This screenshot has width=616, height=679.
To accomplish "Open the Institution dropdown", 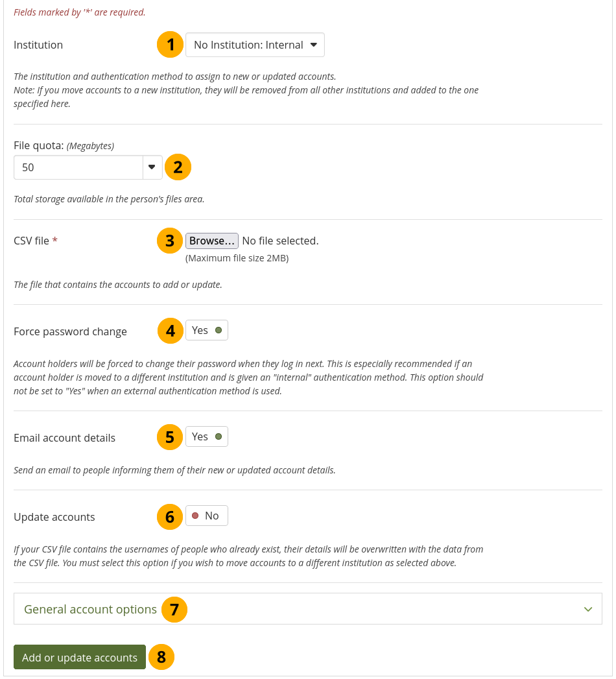I will point(255,45).
